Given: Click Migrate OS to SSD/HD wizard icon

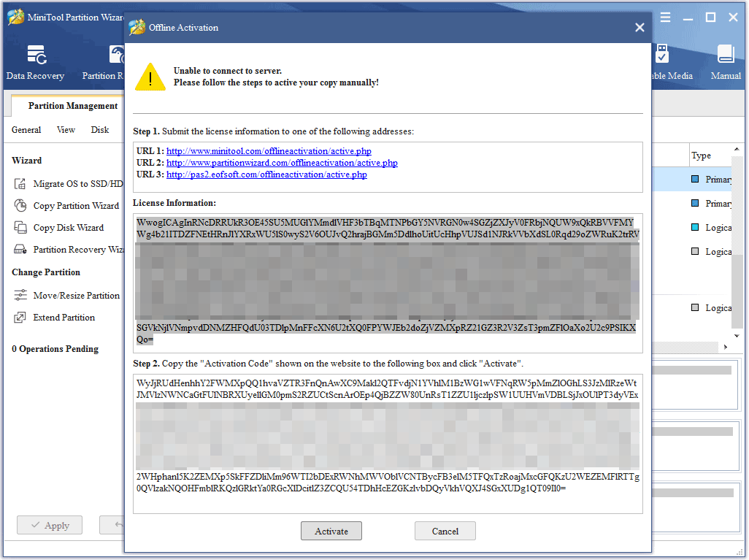Looking at the screenshot, I should (x=20, y=183).
